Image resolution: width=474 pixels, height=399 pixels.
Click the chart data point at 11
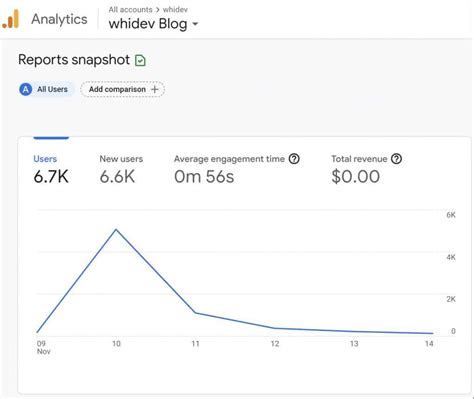195,313
